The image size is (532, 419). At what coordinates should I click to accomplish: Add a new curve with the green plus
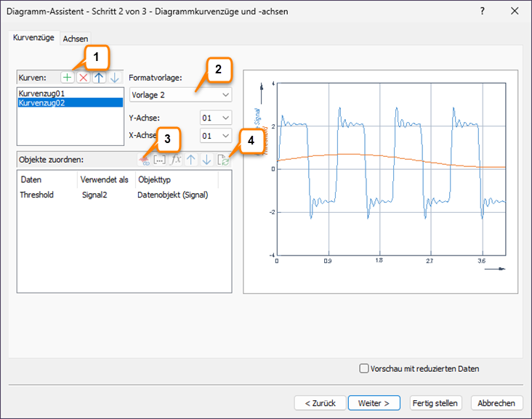[68, 77]
